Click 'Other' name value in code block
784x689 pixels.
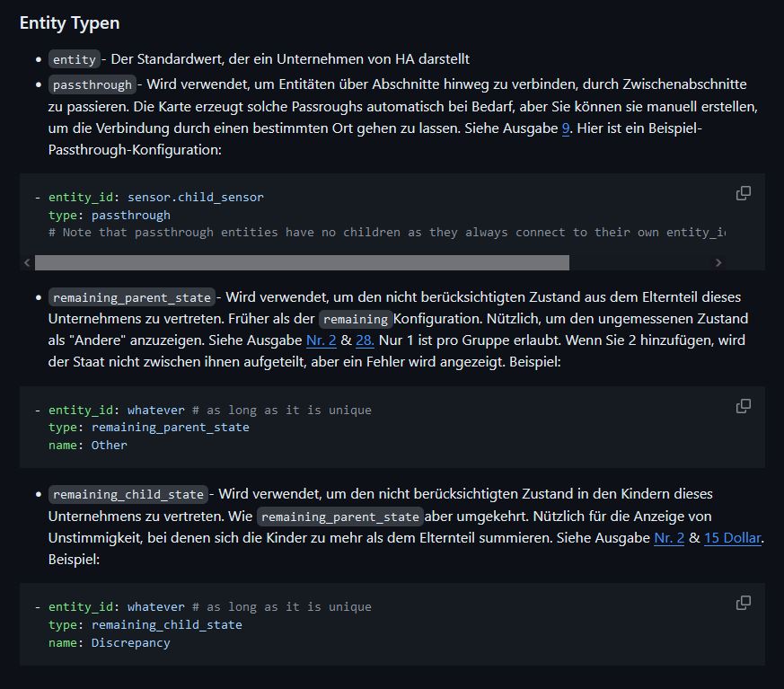click(x=109, y=446)
